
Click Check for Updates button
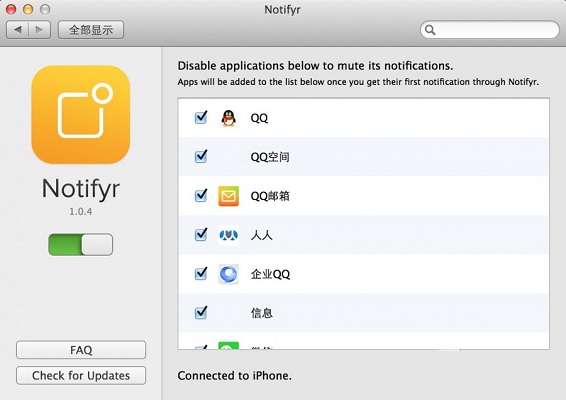[81, 375]
